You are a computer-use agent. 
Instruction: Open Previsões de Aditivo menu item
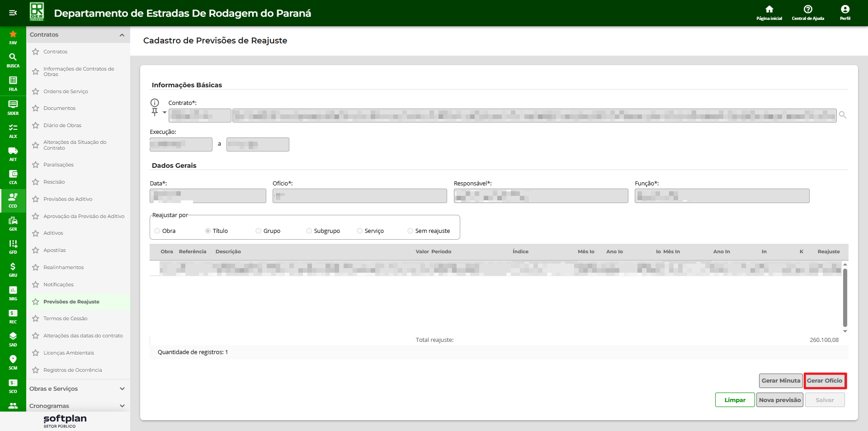tap(68, 199)
